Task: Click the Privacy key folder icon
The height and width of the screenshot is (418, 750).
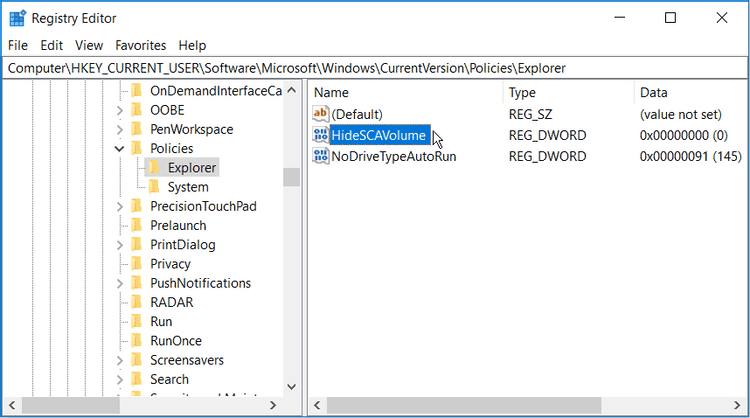Action: (x=137, y=264)
